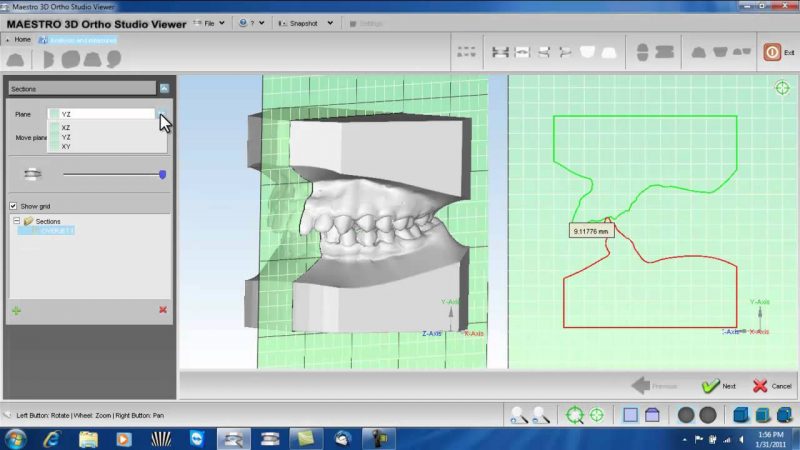Click the first model shape icon under Home
Viewport: 800px width, 450px height.
pyautogui.click(x=15, y=60)
